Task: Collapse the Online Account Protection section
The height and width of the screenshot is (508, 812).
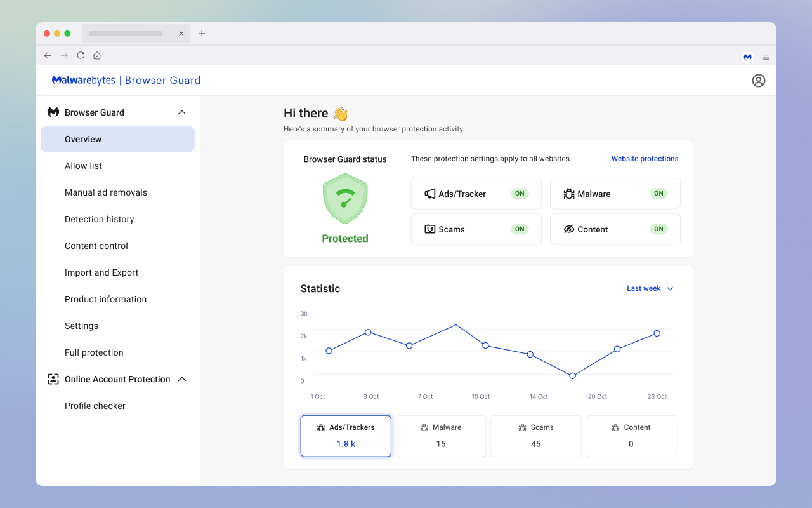Action: (x=182, y=379)
